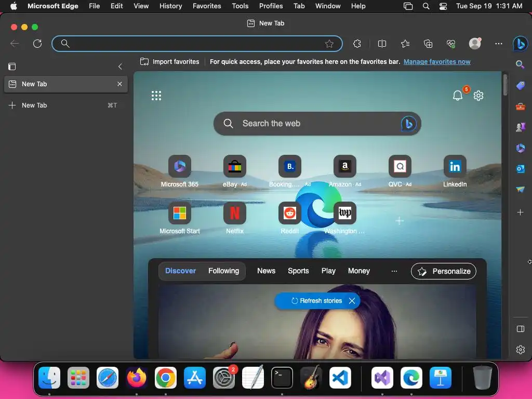Open Bing Chat sidebar icon
Image resolution: width=532 pixels, height=399 pixels.
point(521,44)
